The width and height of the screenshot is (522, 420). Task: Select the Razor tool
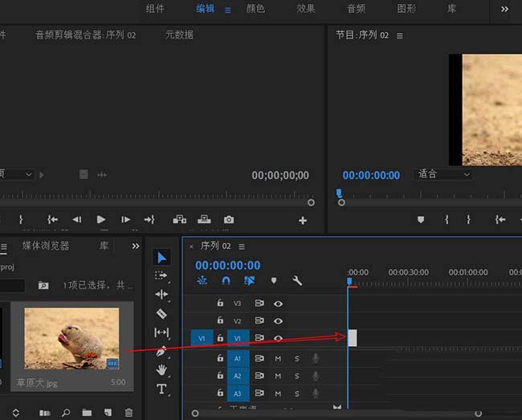(x=161, y=313)
